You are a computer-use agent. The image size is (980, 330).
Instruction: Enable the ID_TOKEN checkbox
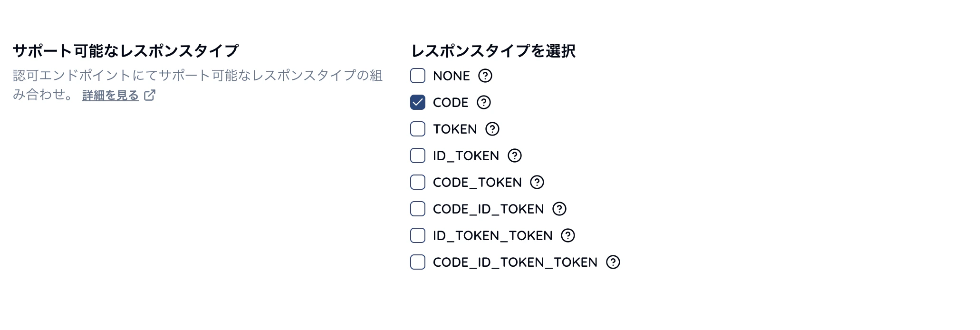pyautogui.click(x=418, y=155)
